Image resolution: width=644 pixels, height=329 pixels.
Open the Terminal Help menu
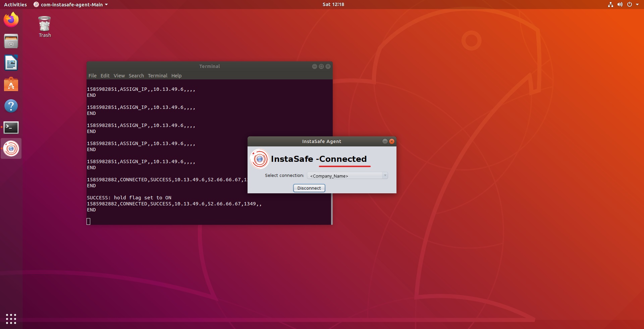coord(176,76)
